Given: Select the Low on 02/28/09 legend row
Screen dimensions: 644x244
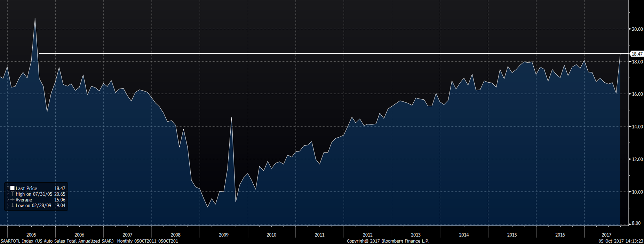Looking at the screenshot, I should click(34, 206).
